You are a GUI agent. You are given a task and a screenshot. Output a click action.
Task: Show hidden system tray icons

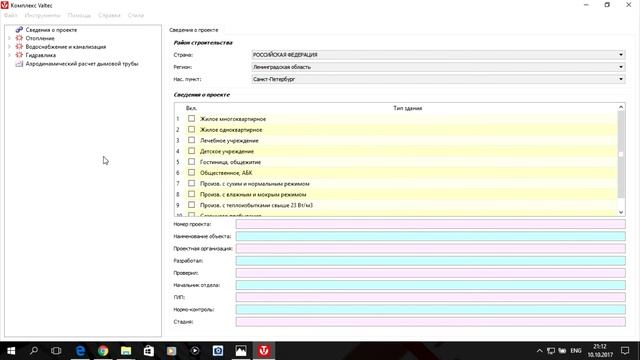pyautogui.click(x=539, y=351)
